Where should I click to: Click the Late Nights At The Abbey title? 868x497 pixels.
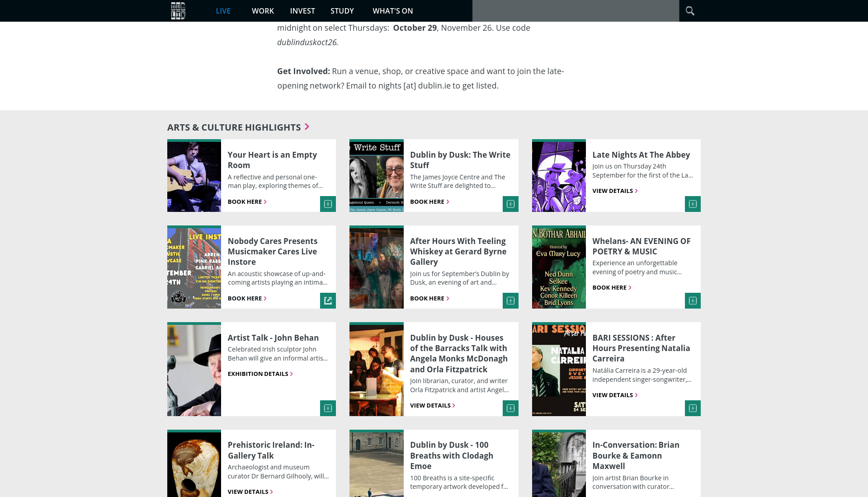tap(641, 155)
